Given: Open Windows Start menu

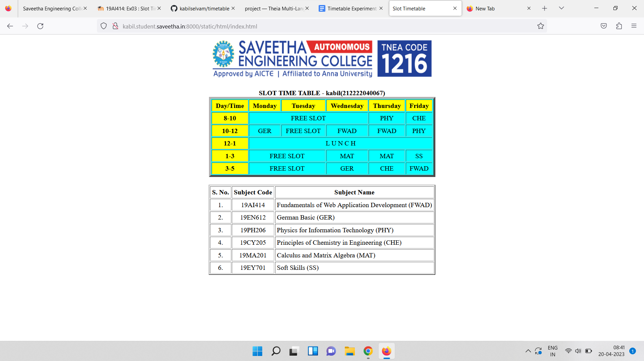Looking at the screenshot, I should 257,351.
